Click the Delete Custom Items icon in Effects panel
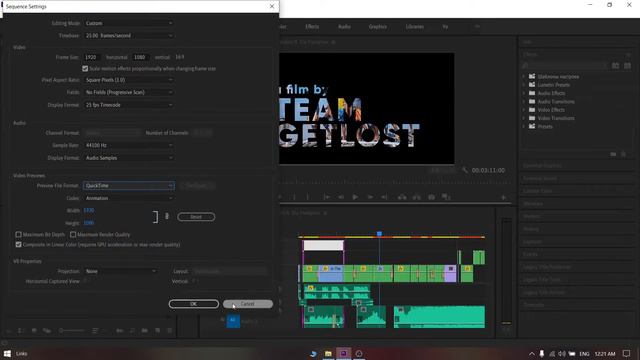Viewport: 640px width, 360px height. coord(623,154)
